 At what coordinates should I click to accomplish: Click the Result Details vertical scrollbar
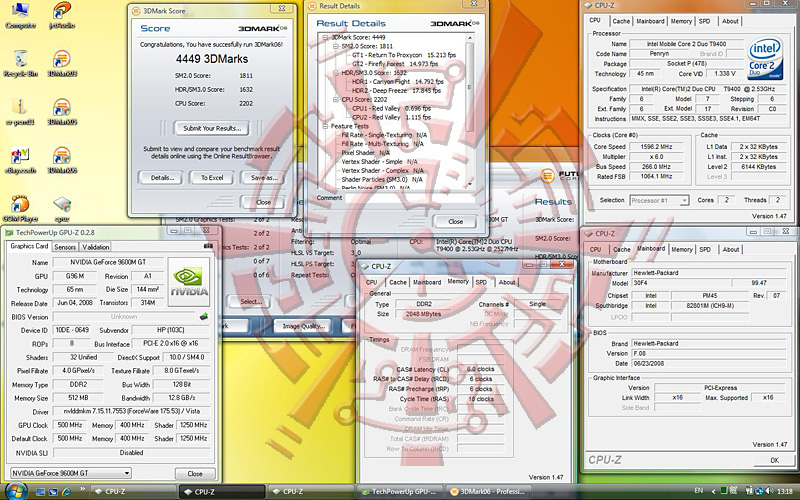(x=469, y=110)
